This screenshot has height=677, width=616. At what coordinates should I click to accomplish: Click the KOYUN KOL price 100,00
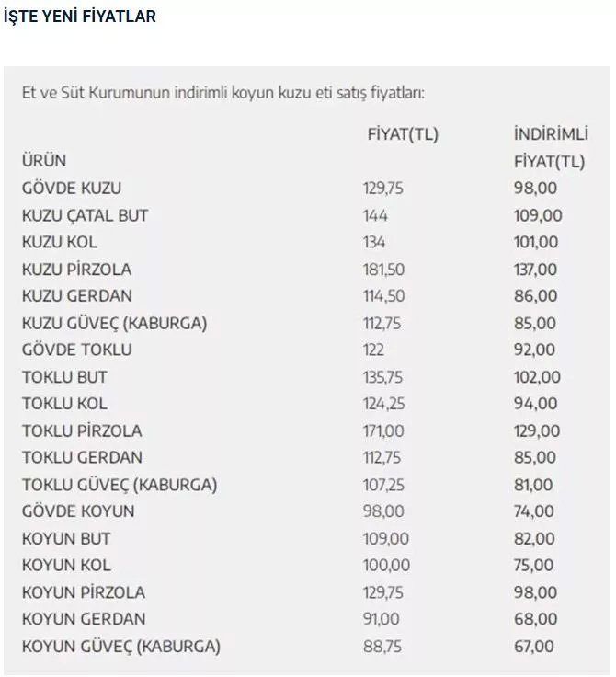386,565
